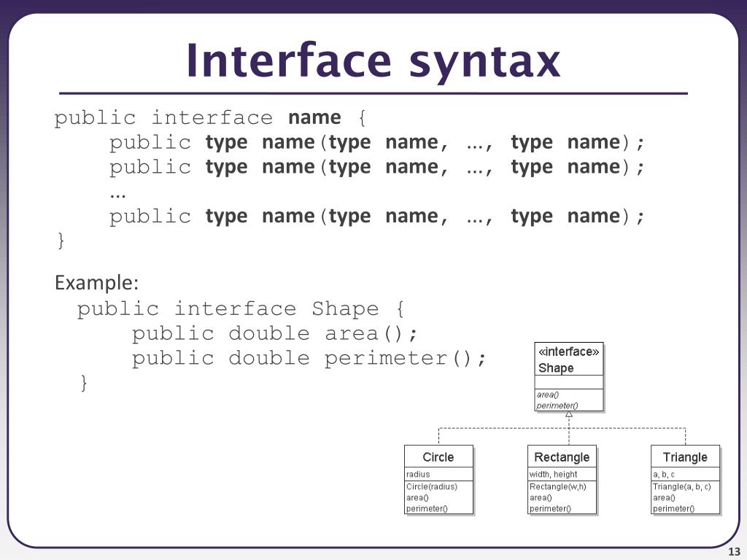
Task: Click 'width, height' in Rectangle box
Action: [553, 474]
